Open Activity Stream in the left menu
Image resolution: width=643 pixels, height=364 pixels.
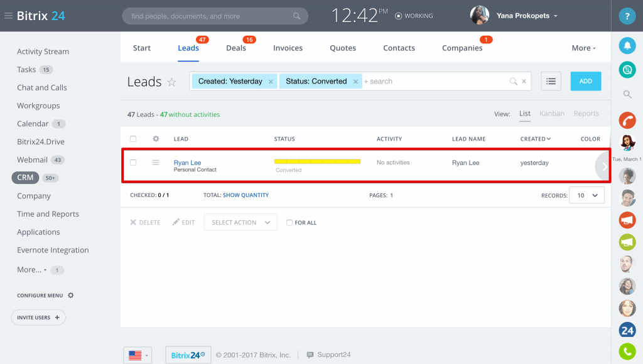click(x=43, y=51)
